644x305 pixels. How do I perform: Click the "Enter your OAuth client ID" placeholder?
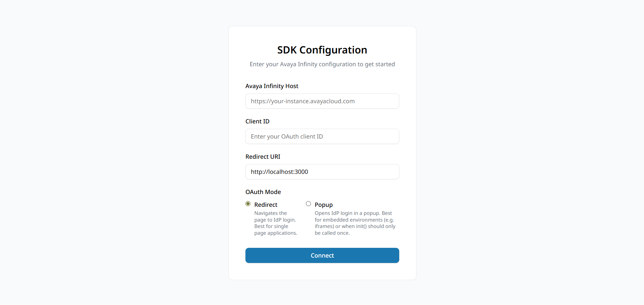coord(287,137)
